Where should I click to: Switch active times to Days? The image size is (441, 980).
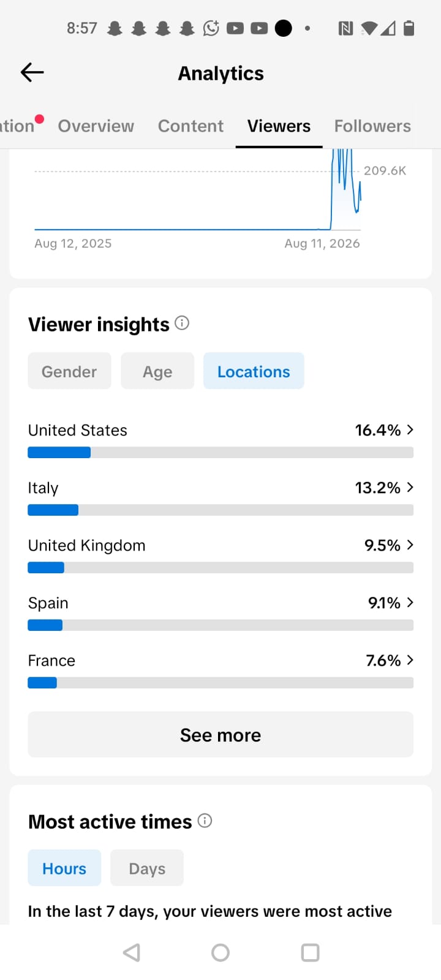coord(147,868)
